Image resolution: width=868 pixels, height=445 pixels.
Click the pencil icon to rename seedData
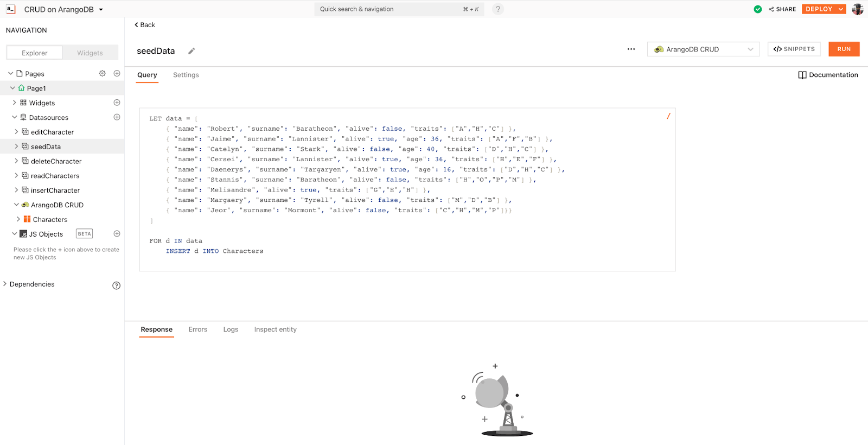click(x=192, y=51)
